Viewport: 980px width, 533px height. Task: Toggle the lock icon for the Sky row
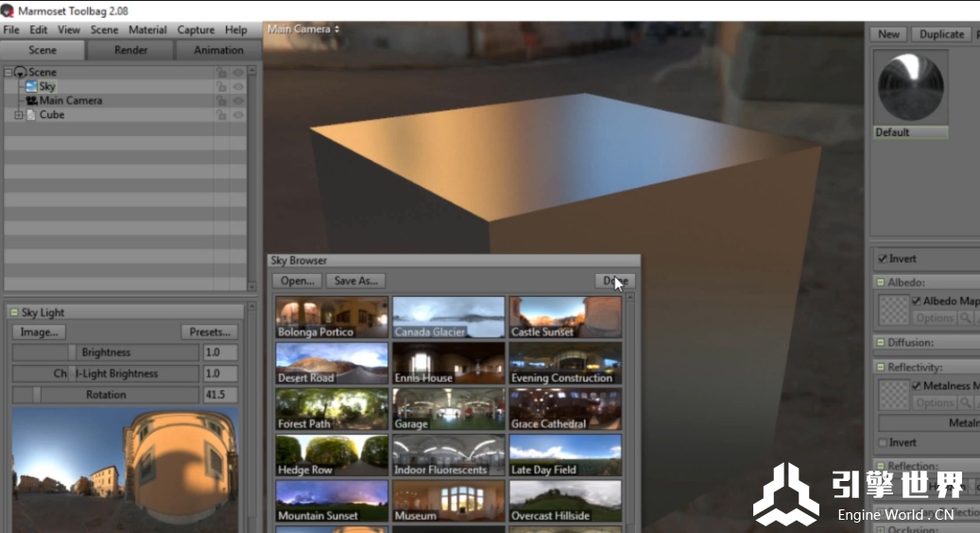pos(222,87)
